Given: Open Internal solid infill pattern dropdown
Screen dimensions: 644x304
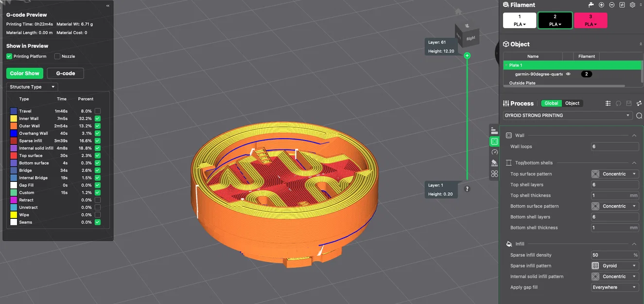Looking at the screenshot, I should point(615,276).
